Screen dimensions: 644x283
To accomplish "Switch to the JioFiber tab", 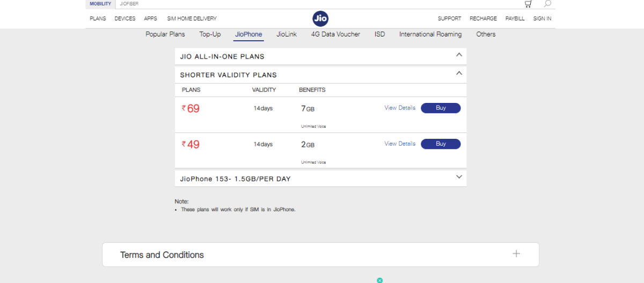I will (x=129, y=4).
